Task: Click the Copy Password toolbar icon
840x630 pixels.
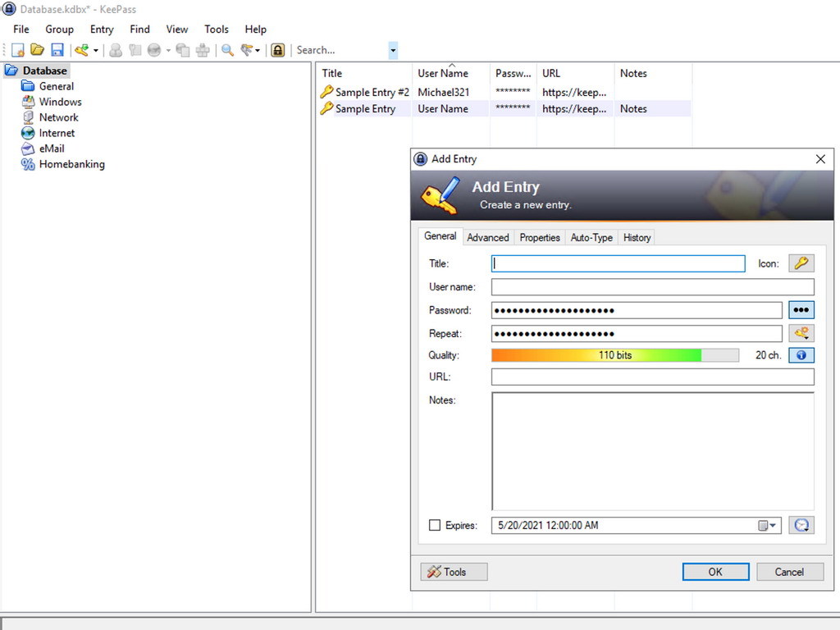Action: (135, 50)
